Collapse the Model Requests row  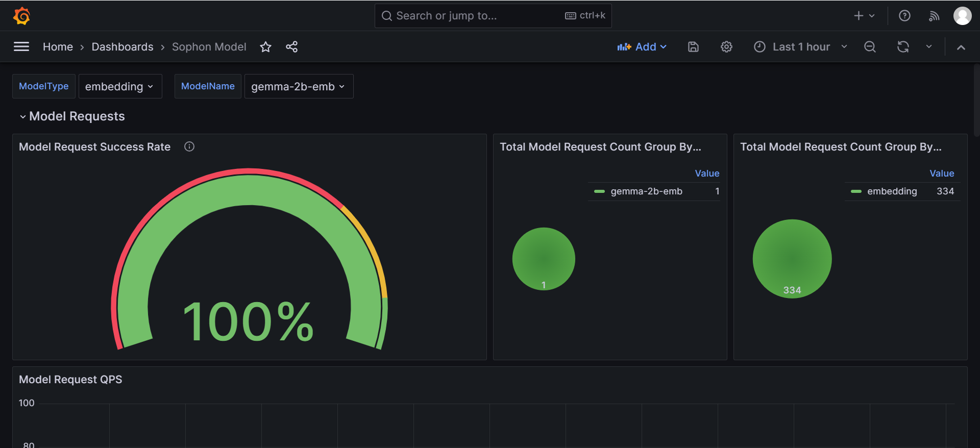pyautogui.click(x=23, y=117)
